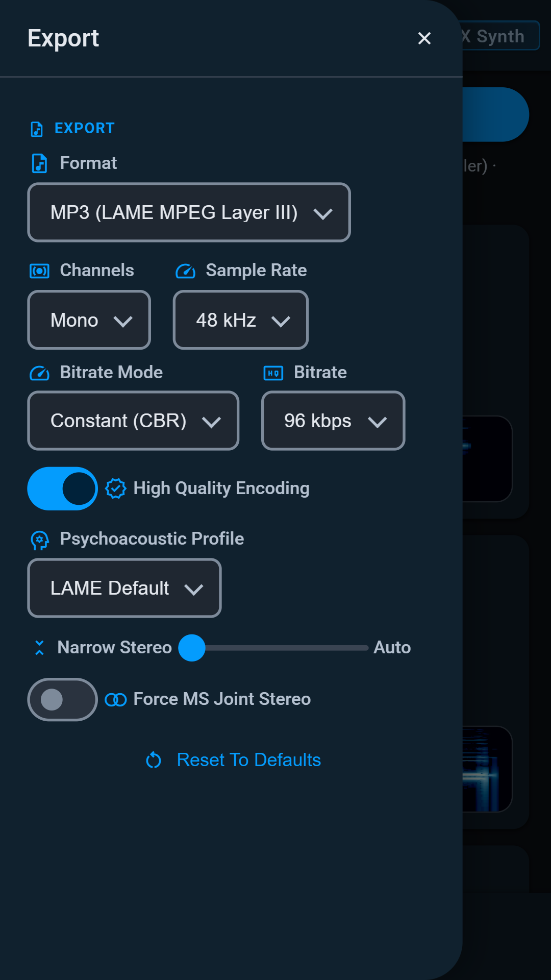The width and height of the screenshot is (551, 980).
Task: Disable High Quality Encoding toggle
Action: pos(62,488)
